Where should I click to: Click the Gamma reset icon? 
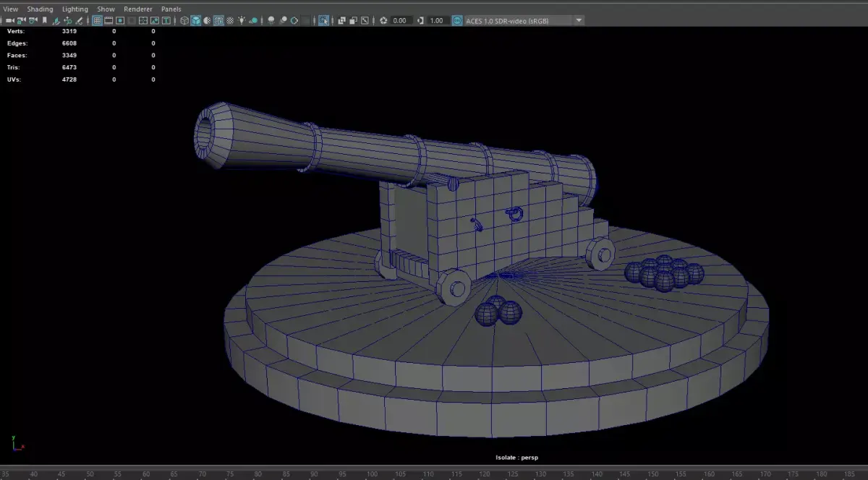[x=421, y=20]
